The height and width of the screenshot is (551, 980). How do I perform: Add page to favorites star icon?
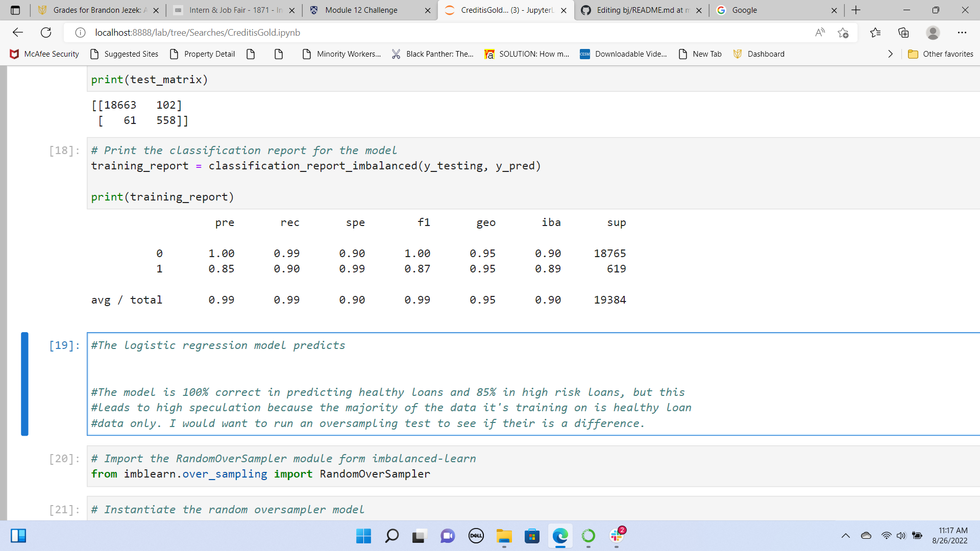843,33
